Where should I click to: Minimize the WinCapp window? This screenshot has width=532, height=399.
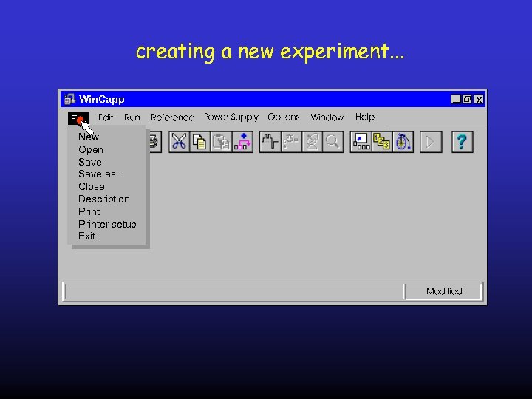(x=456, y=100)
